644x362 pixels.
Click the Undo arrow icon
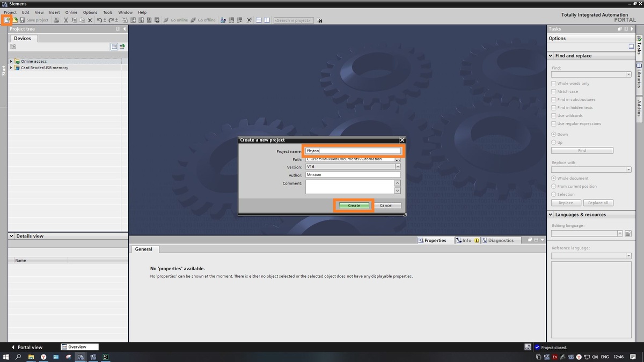coord(100,20)
